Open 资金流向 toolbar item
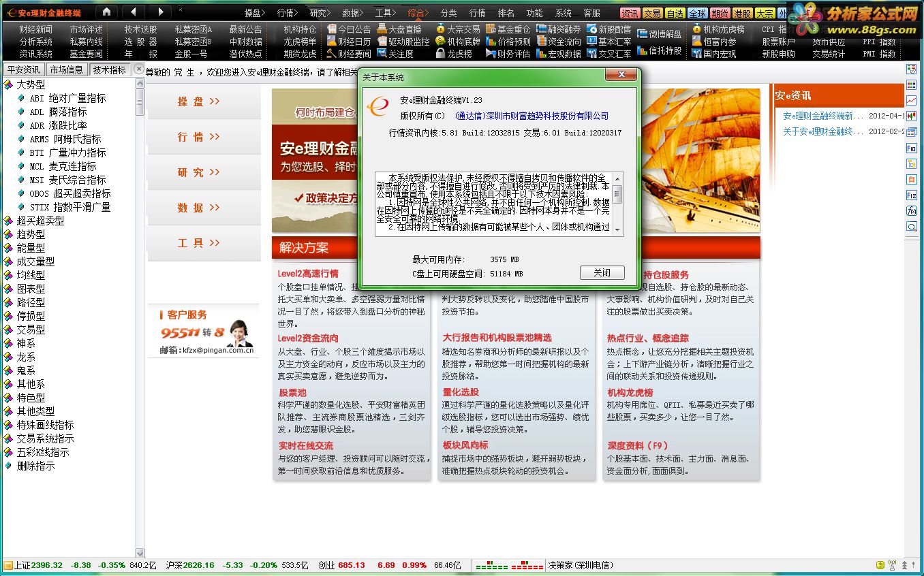Viewport: 924px width, 576px height. coord(559,42)
